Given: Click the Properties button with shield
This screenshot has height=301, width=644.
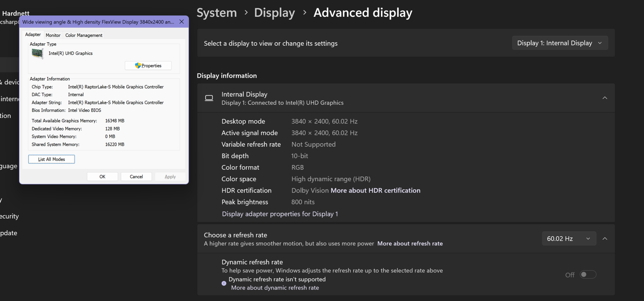Looking at the screenshot, I should pos(148,66).
